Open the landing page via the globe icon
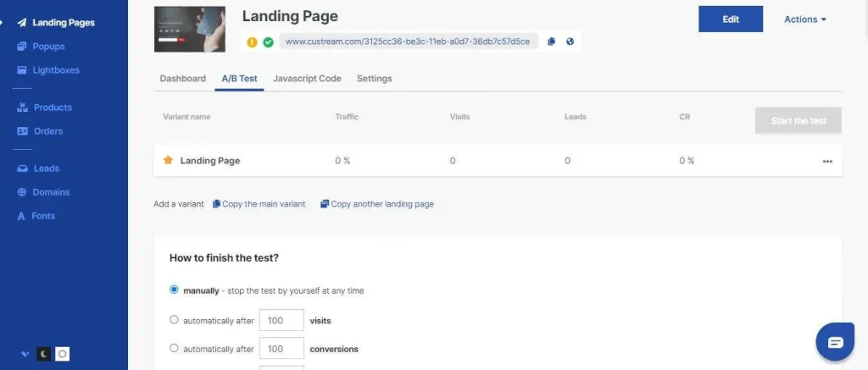Screen dimensions: 868x370 tap(570, 41)
